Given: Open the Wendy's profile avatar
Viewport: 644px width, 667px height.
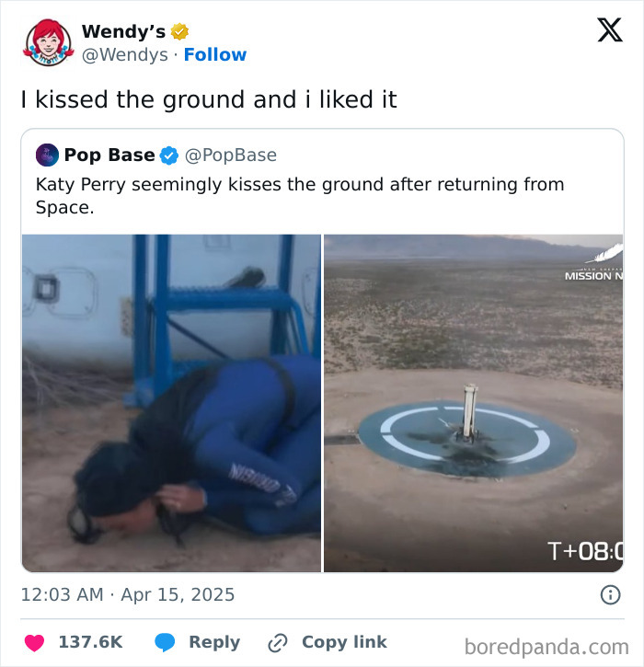Looking at the screenshot, I should coord(48,42).
